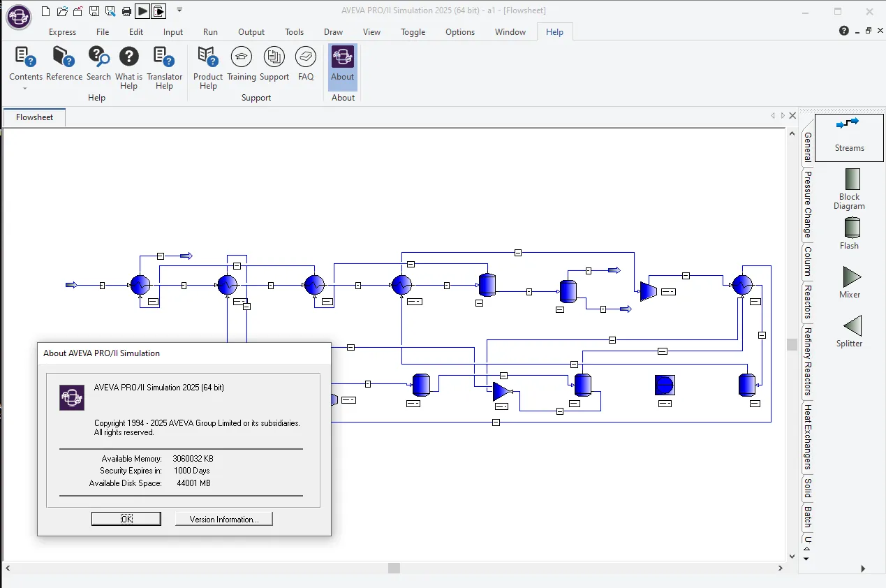This screenshot has height=588, width=886.
Task: Click the tab scroll right arrow
Action: click(783, 116)
